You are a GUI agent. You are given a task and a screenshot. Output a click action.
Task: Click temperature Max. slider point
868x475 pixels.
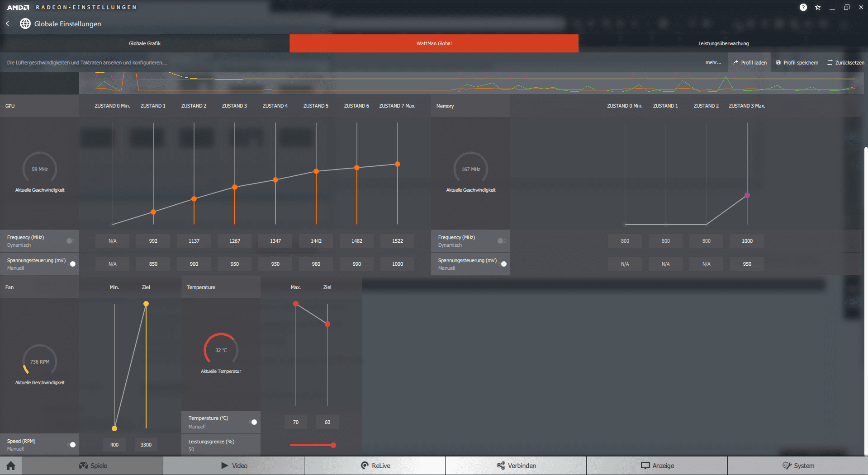tap(296, 304)
